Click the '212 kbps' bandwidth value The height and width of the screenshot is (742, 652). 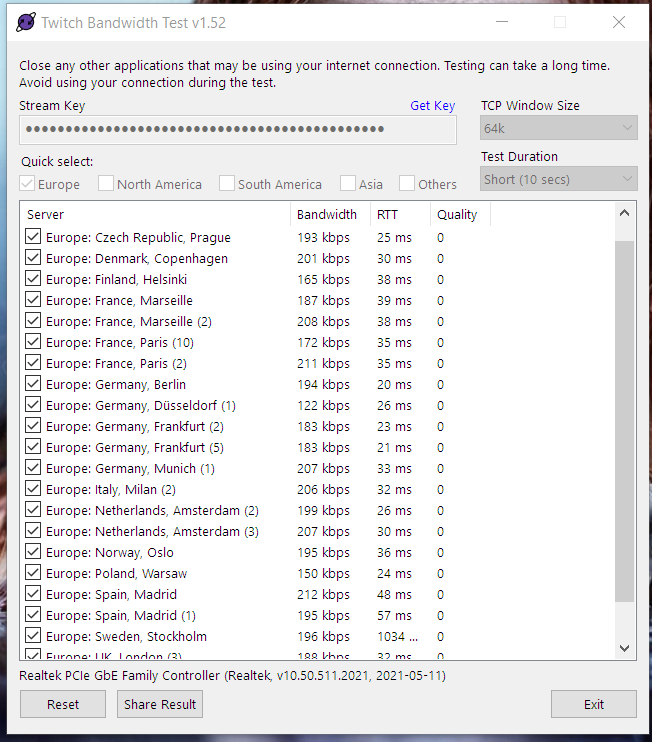[x=323, y=594]
